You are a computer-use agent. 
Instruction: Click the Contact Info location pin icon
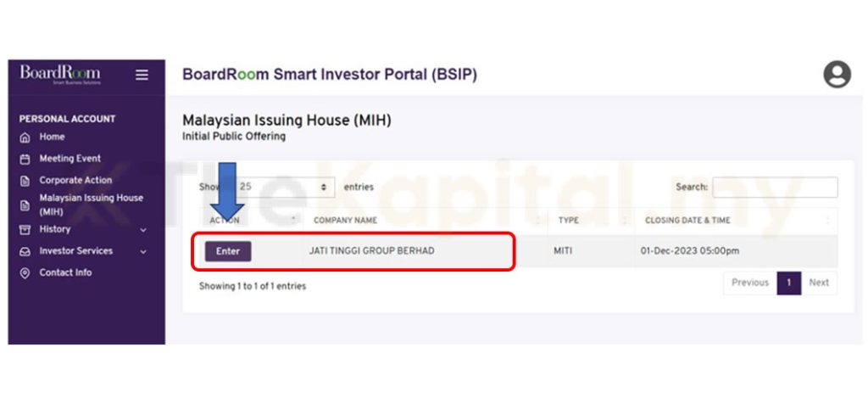pos(25,273)
